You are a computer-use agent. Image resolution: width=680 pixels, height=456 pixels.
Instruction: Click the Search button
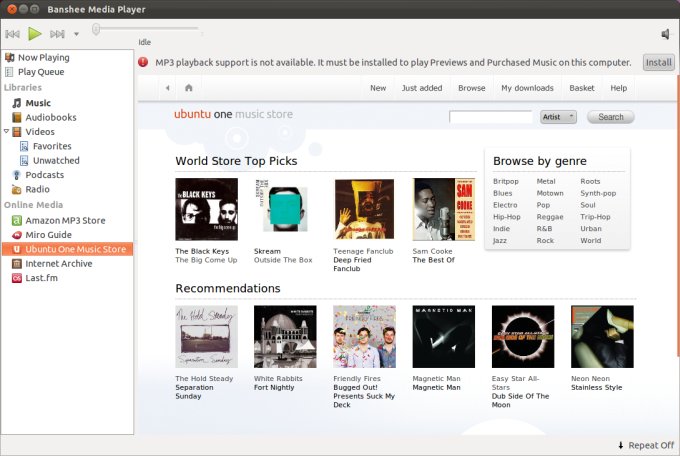click(x=611, y=117)
